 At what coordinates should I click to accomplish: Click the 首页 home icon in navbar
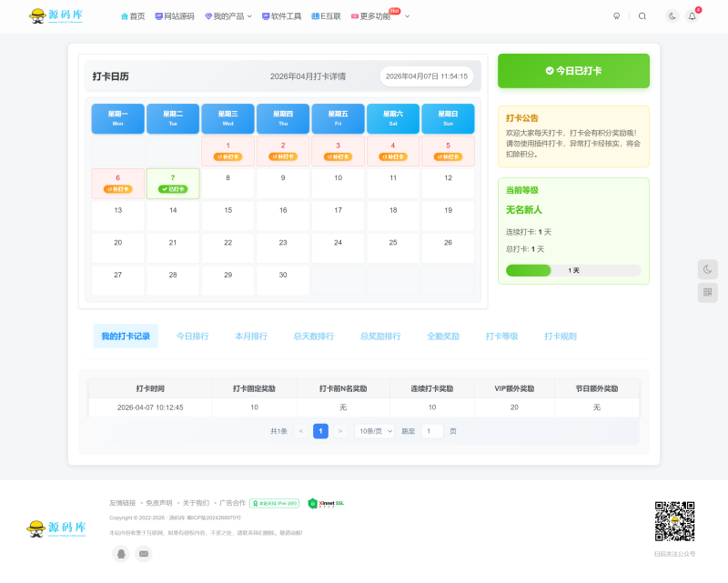pyautogui.click(x=124, y=15)
